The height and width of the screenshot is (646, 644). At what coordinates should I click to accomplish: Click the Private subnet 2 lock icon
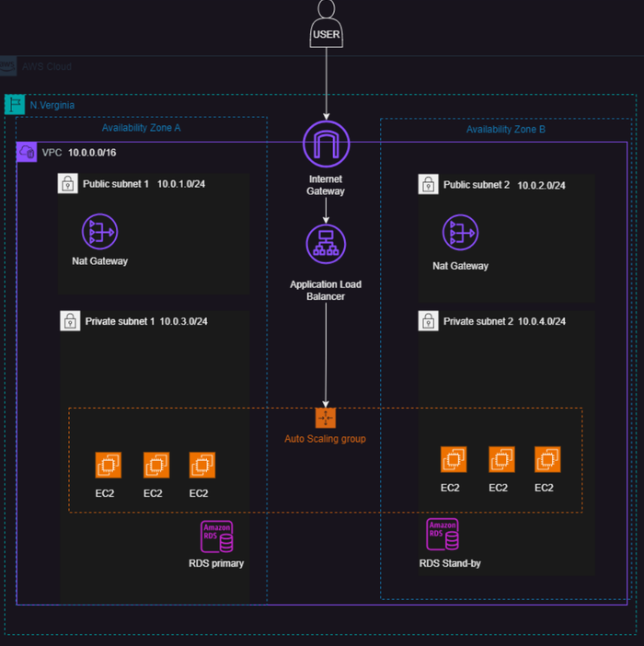[428, 321]
